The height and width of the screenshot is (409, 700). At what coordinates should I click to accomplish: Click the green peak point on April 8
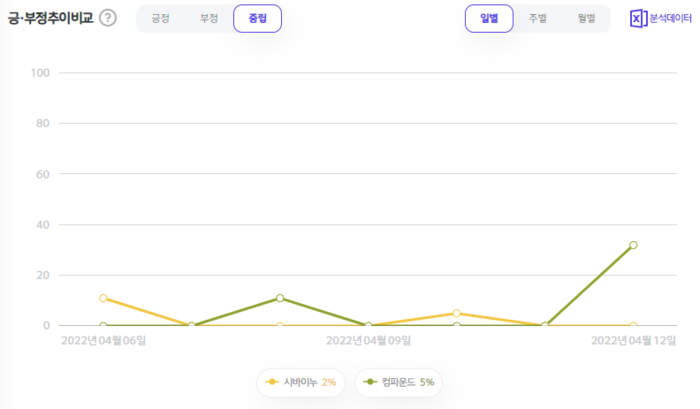point(280,298)
